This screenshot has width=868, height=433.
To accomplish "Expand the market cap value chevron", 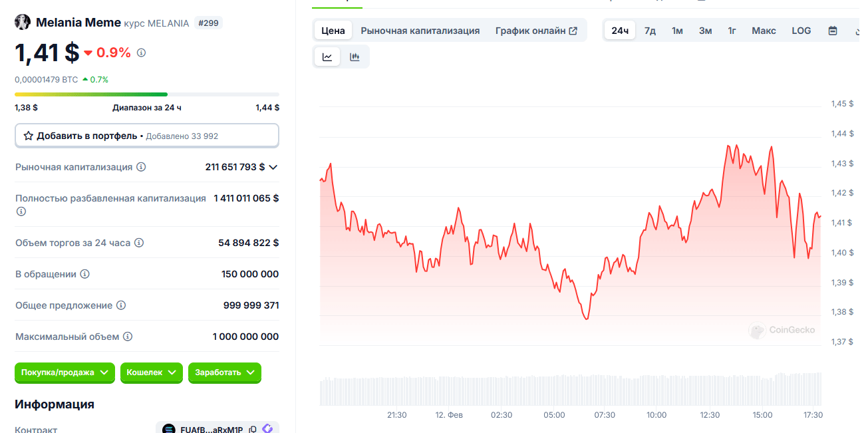I will pos(273,167).
